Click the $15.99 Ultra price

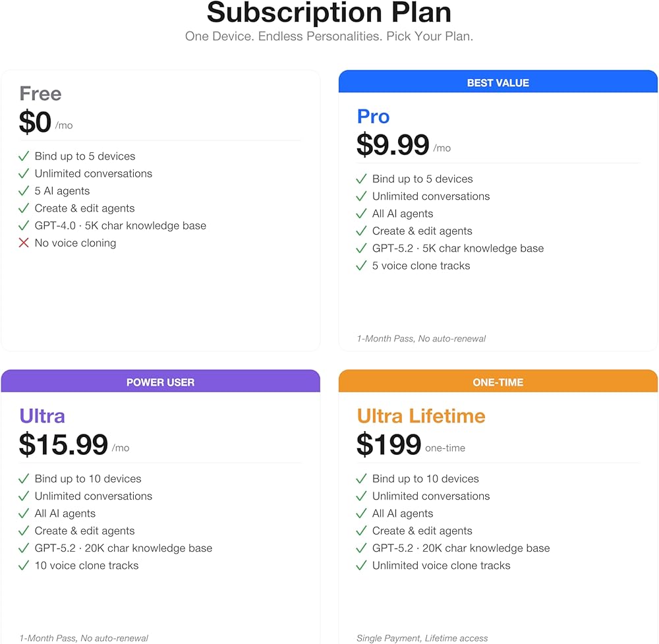[x=63, y=444]
